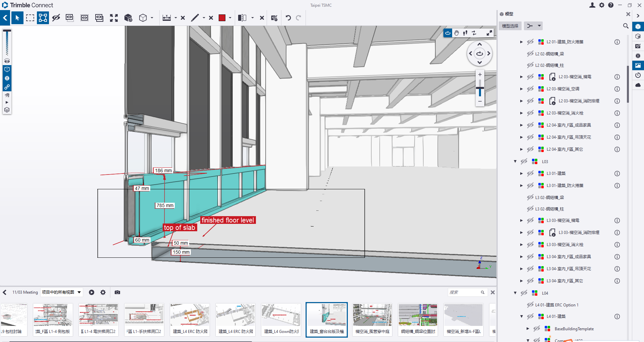Open info for L2 01-建築_防火捲簾
The width and height of the screenshot is (644, 342).
point(617,42)
